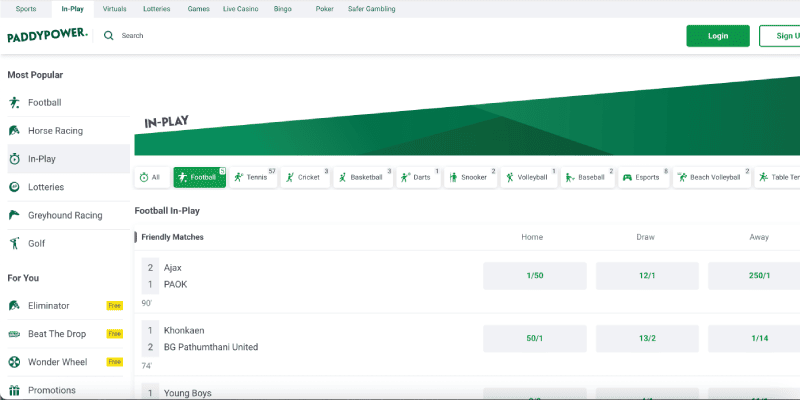
Task: Click the Beat The Drop icon
Action: click(x=14, y=334)
